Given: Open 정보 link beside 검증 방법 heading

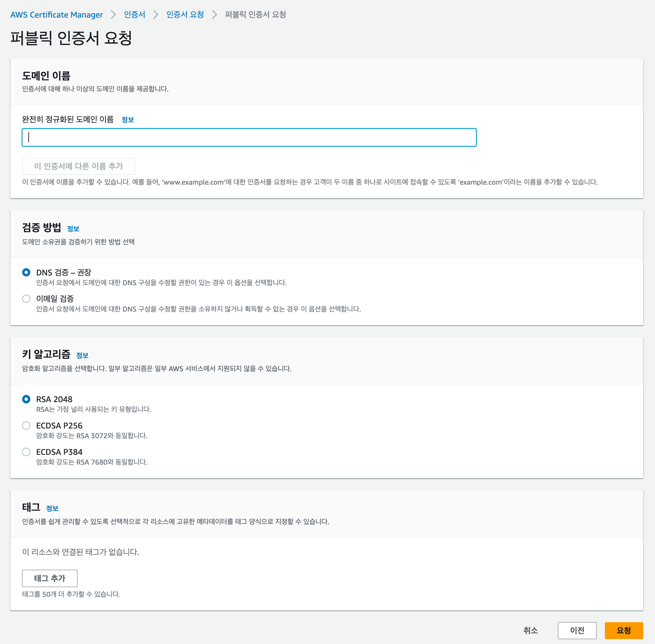Looking at the screenshot, I should [73, 229].
